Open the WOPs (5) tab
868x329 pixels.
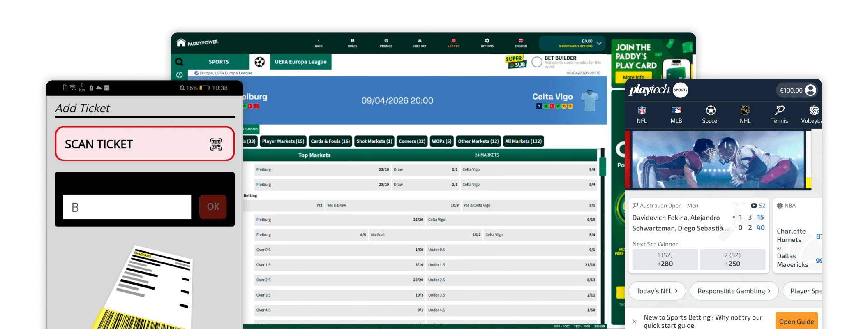click(x=441, y=141)
